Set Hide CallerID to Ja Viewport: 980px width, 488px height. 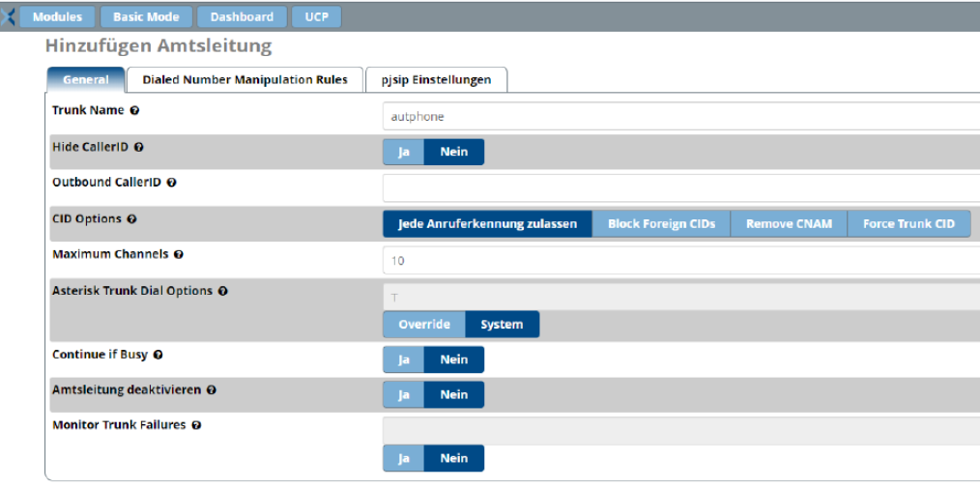pos(403,152)
